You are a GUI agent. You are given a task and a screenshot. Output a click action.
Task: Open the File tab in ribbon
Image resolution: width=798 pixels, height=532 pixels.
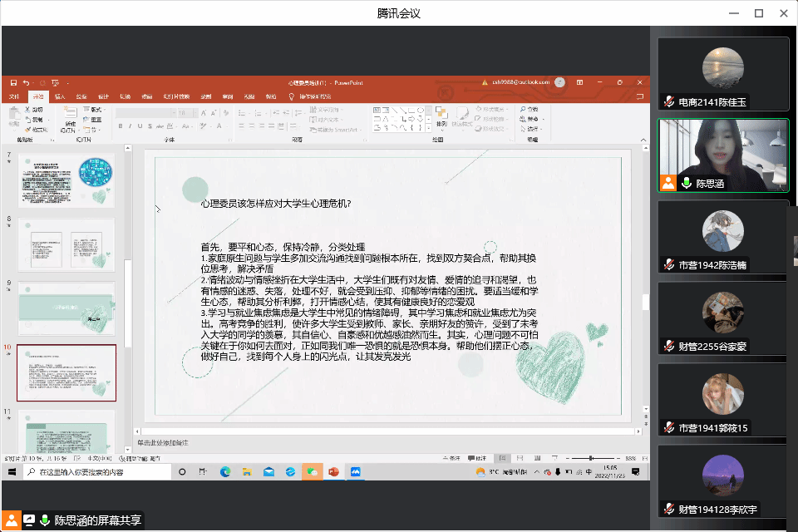click(14, 96)
